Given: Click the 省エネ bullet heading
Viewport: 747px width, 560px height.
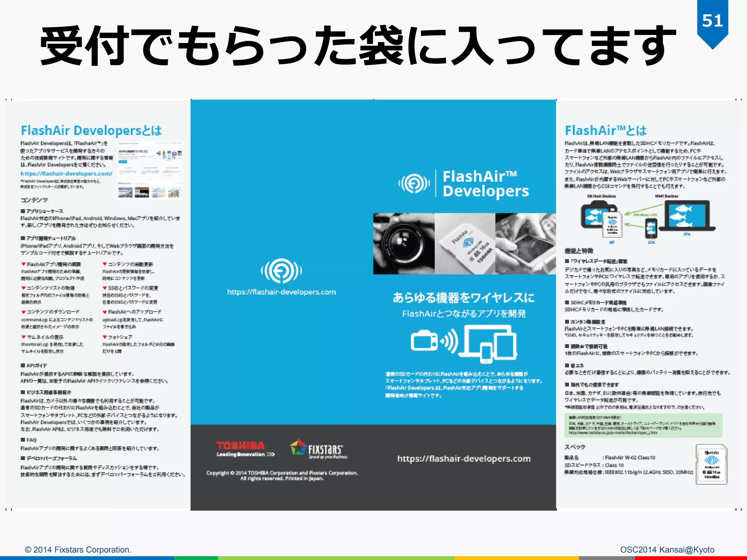Looking at the screenshot, I should [x=574, y=365].
